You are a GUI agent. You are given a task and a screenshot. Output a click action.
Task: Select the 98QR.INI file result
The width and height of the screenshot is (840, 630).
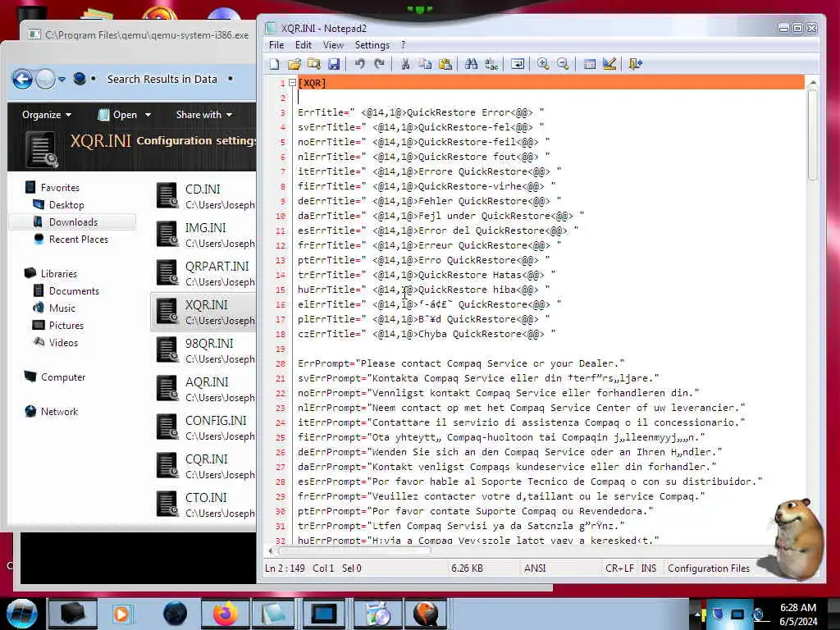pos(204,350)
